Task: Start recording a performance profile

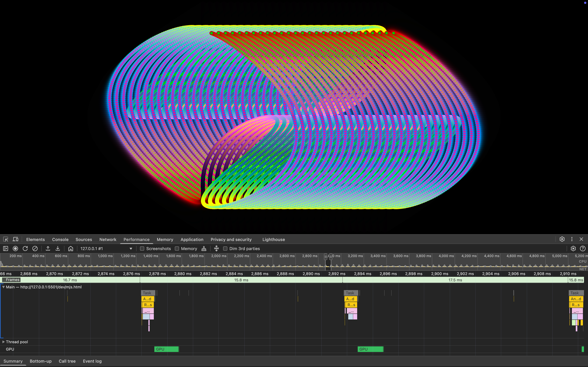Action: 15,249
